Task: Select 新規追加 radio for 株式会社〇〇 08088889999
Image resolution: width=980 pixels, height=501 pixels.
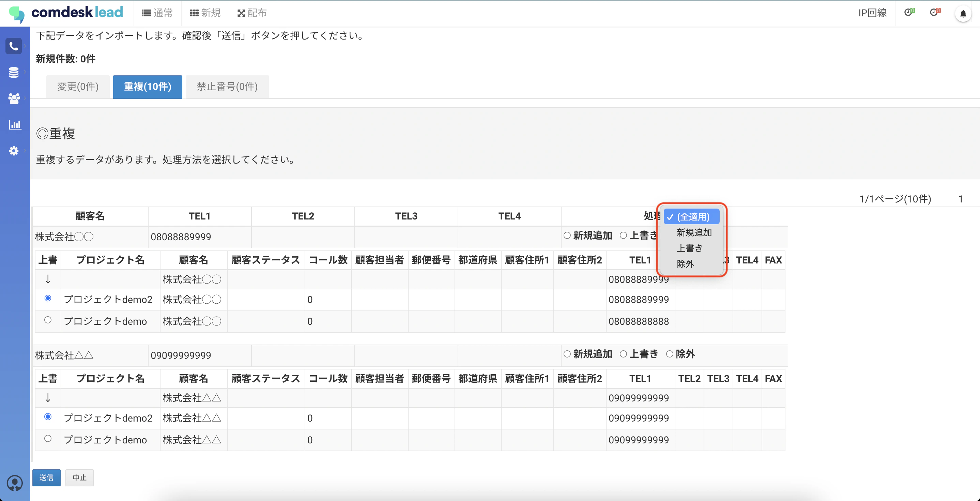Action: pos(567,236)
